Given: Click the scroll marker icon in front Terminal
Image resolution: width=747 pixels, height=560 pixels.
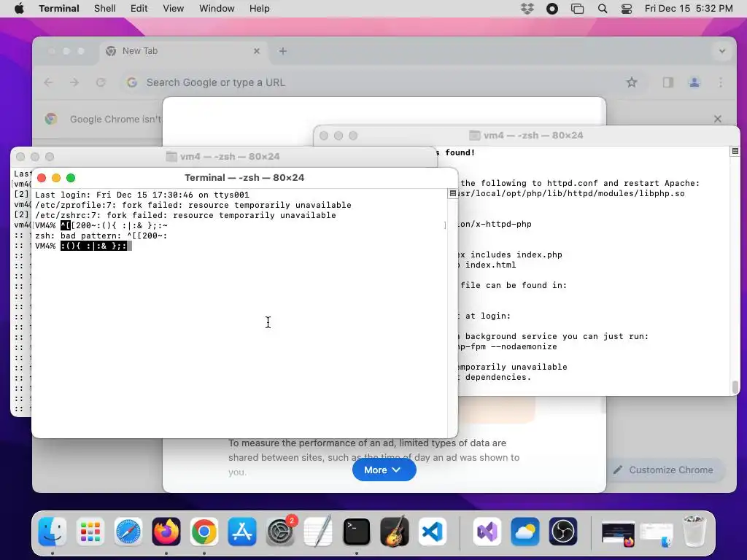Looking at the screenshot, I should pos(452,193).
